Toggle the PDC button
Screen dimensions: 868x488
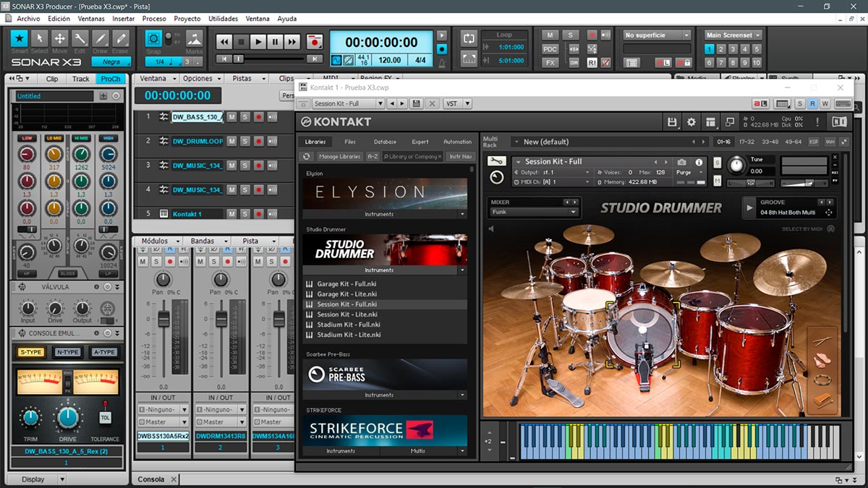point(550,49)
